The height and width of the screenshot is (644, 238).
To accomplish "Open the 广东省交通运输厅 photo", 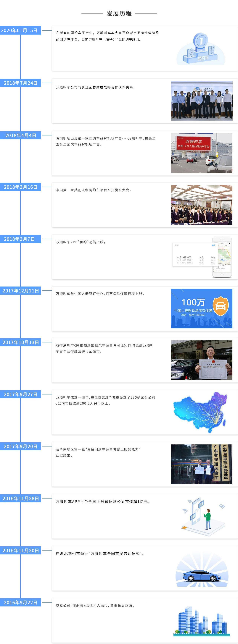I will (201, 464).
